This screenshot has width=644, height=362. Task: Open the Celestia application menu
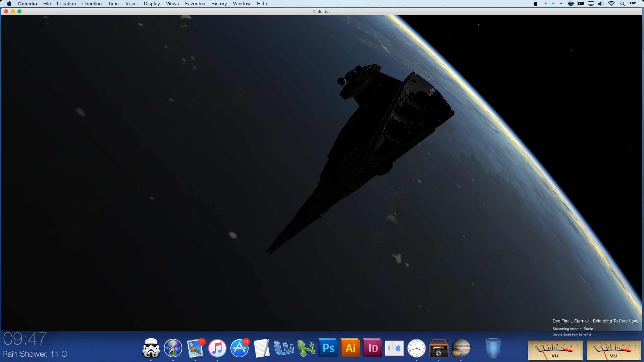28,4
